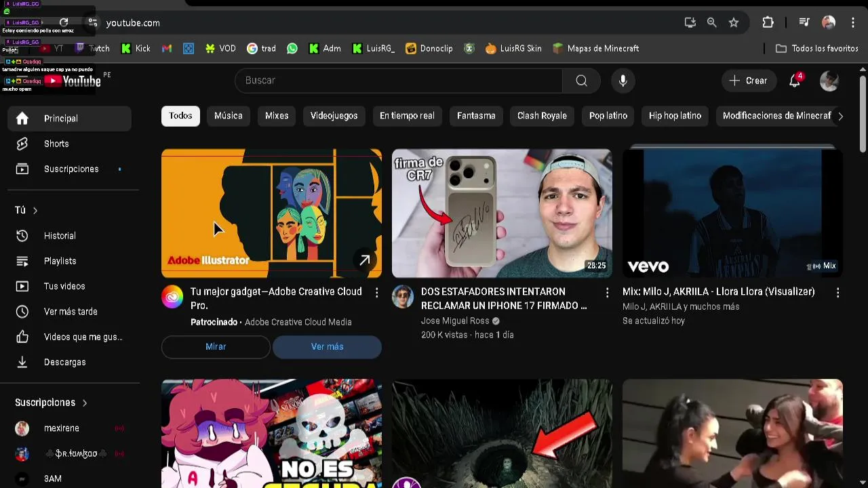The width and height of the screenshot is (868, 488).
Task: Open the notifications bell
Action: [x=795, y=81]
